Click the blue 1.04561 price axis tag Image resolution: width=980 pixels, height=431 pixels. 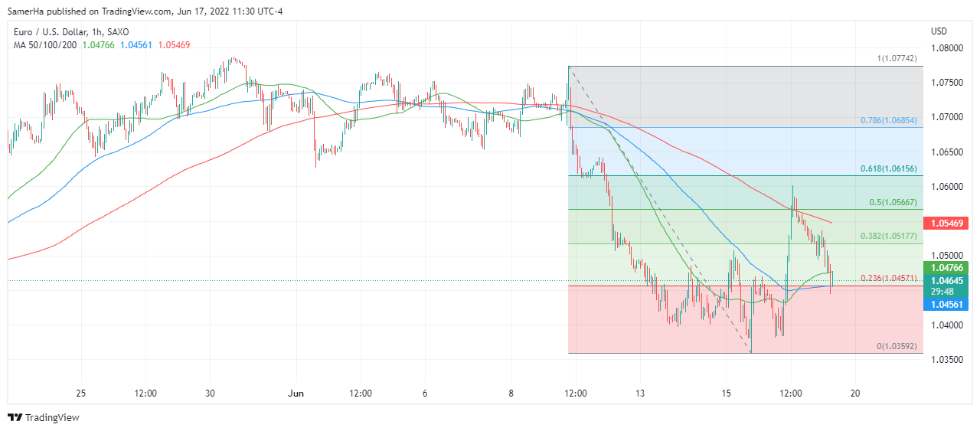(x=948, y=304)
